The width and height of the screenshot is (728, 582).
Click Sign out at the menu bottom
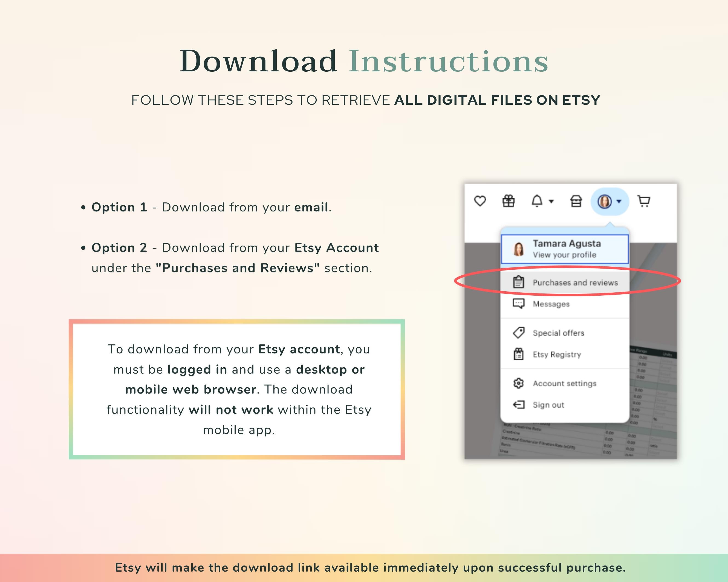tap(548, 405)
